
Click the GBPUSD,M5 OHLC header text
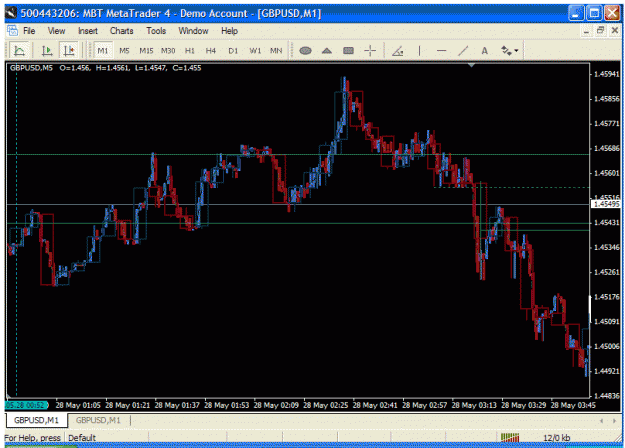coord(105,68)
